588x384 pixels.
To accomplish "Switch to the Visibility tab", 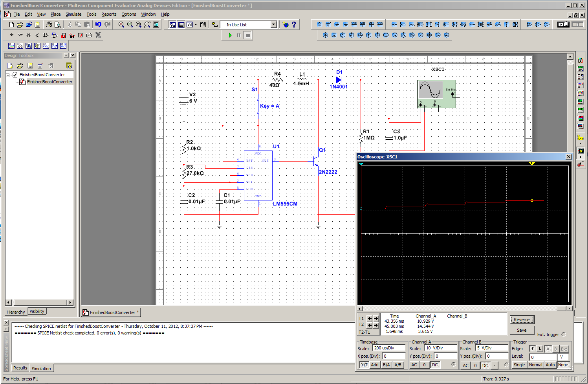I will pyautogui.click(x=37, y=311).
